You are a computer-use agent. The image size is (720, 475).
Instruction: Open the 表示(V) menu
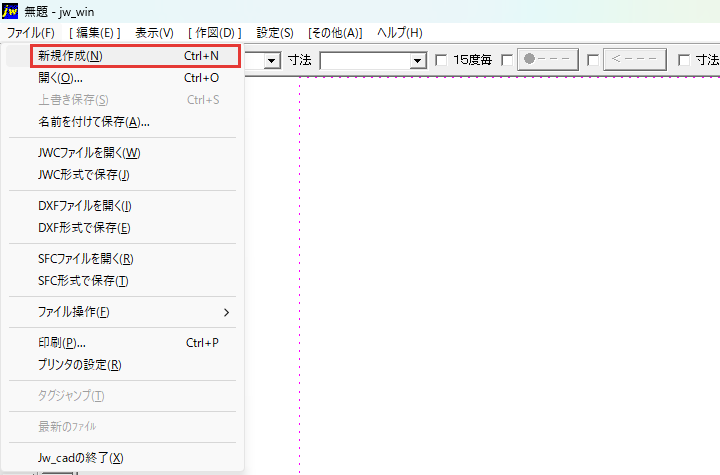coord(154,33)
